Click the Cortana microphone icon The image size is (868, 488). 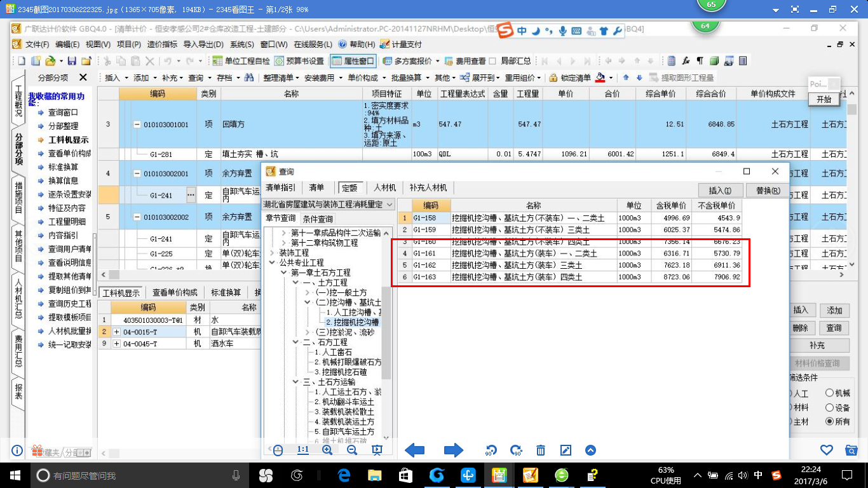(236, 475)
